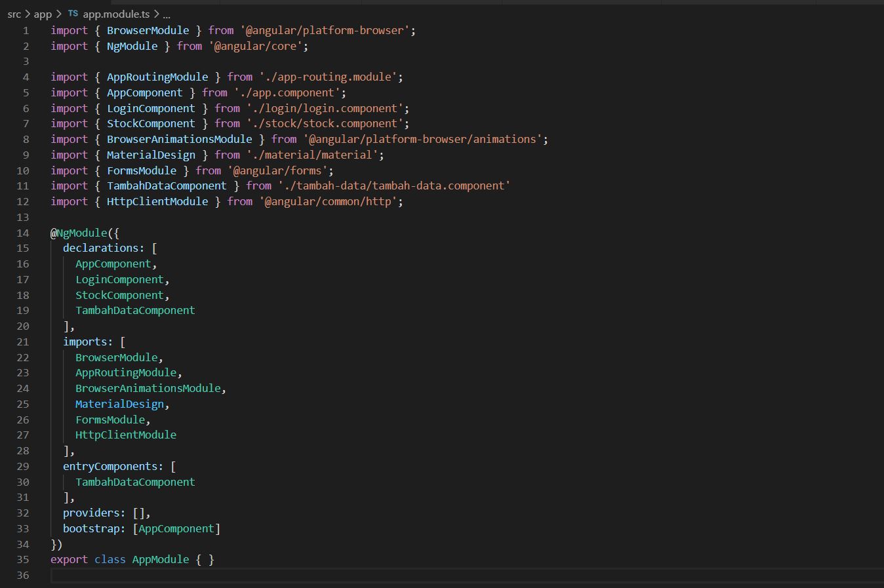Select app.module.ts in the breadcrumb
The image size is (884, 588).
(x=116, y=14)
